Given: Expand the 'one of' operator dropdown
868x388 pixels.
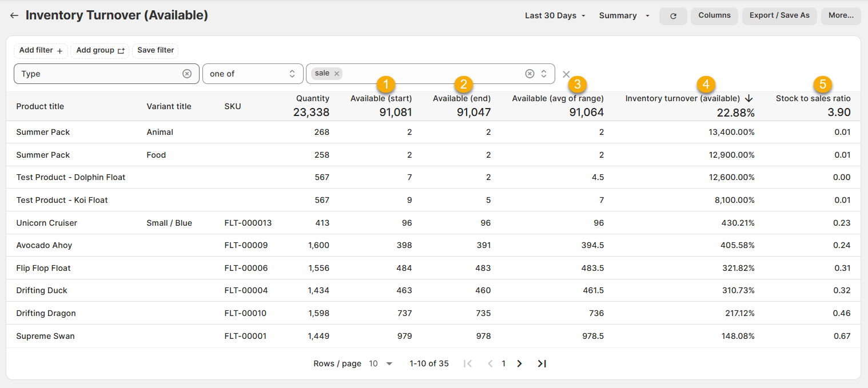Looking at the screenshot, I should (x=252, y=74).
